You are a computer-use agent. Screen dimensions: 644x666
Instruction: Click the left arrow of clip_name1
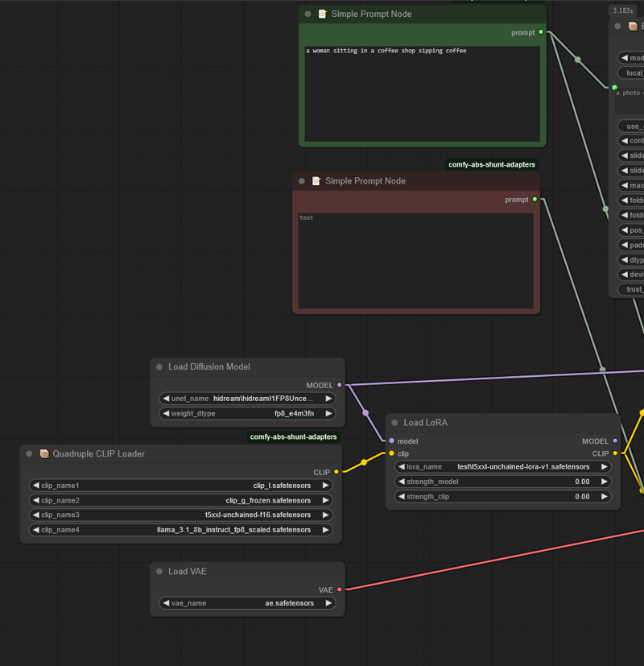(35, 486)
